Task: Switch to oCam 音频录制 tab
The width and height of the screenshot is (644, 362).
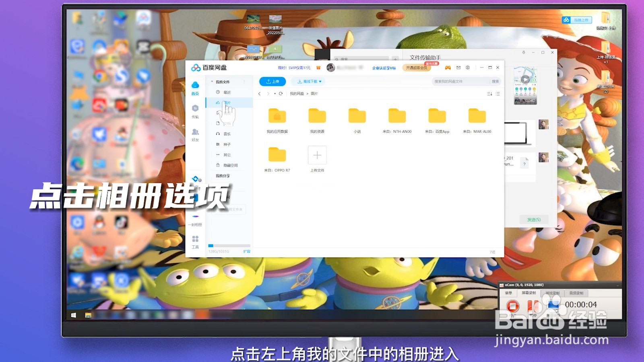Action: pyautogui.click(x=576, y=293)
